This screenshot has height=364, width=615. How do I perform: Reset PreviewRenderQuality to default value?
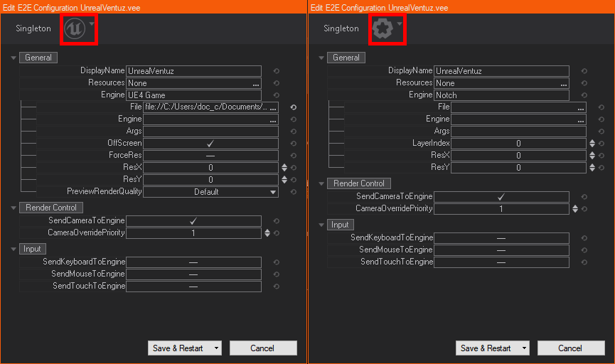coord(293,192)
